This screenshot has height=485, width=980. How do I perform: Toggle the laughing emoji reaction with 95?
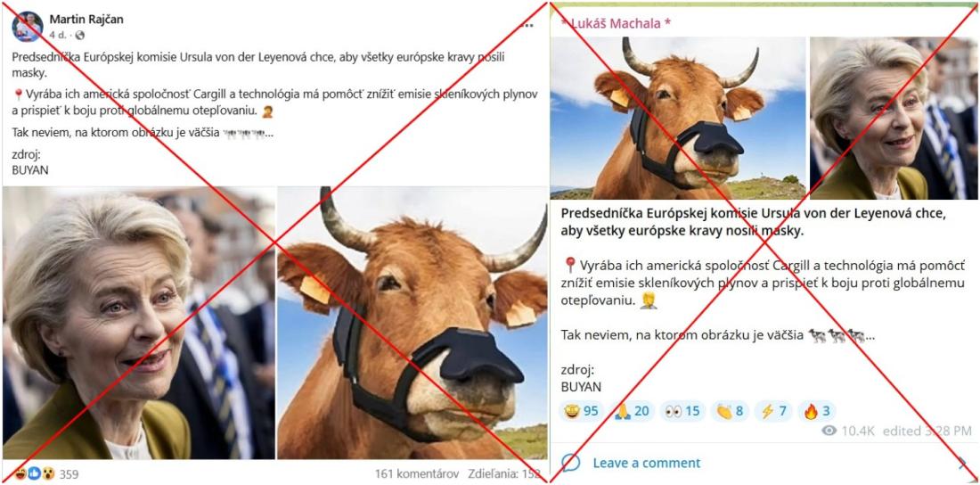pyautogui.click(x=581, y=411)
